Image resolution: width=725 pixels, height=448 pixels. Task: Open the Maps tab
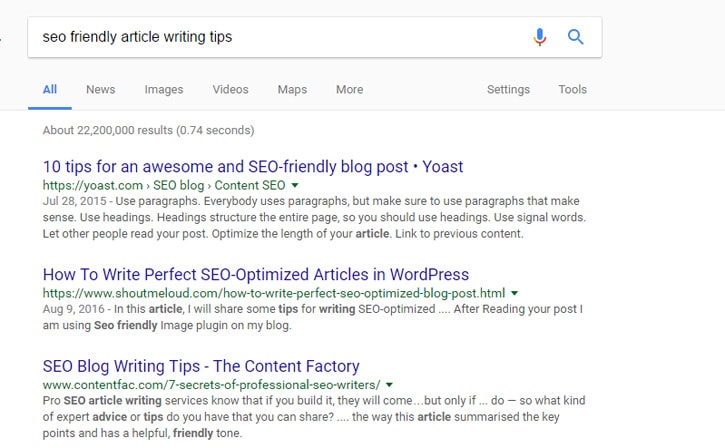click(292, 89)
